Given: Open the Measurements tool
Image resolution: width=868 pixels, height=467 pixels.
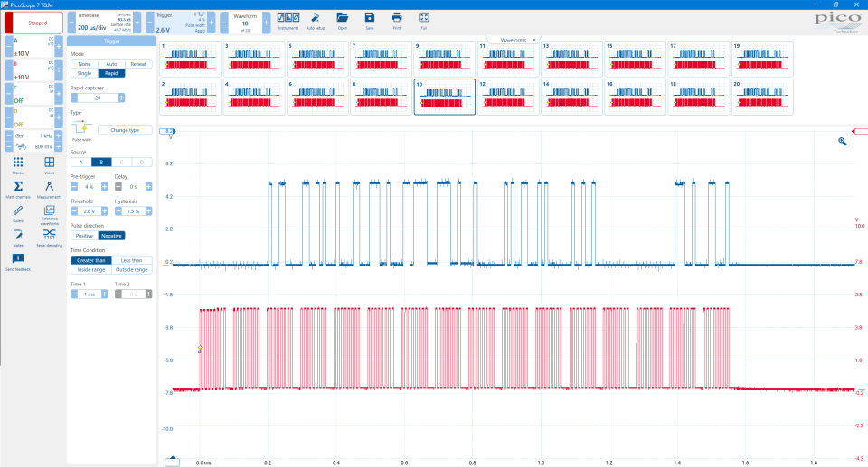Looking at the screenshot, I should [x=50, y=189].
